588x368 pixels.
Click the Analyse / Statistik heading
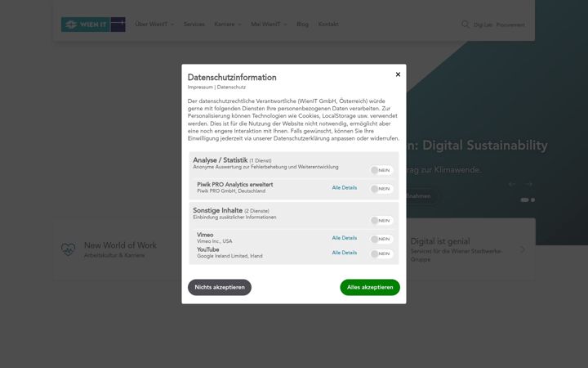click(x=220, y=160)
